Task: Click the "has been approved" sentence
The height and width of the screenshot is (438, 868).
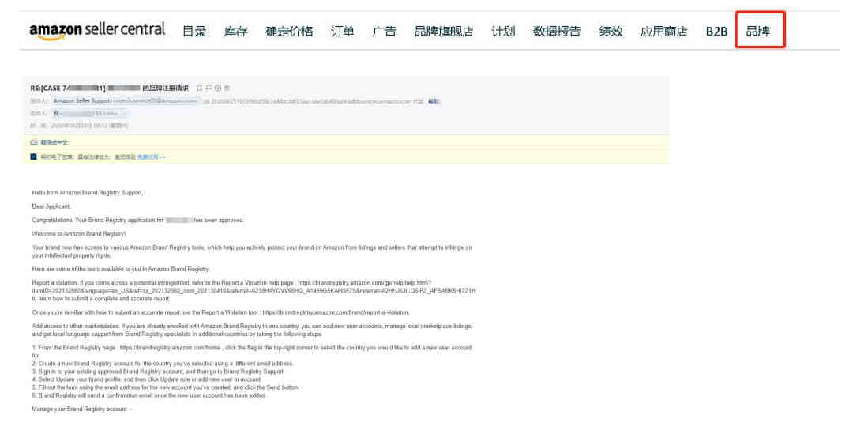Action: [x=138, y=220]
